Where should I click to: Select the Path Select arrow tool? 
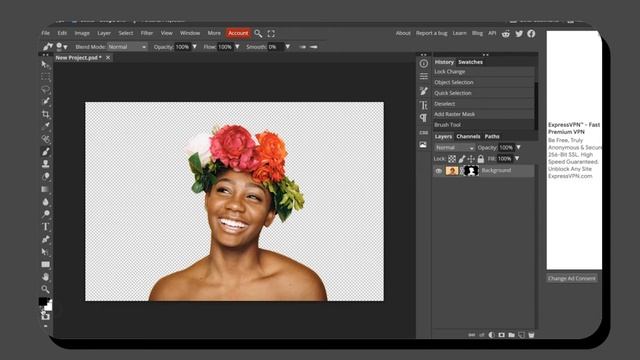(45, 252)
